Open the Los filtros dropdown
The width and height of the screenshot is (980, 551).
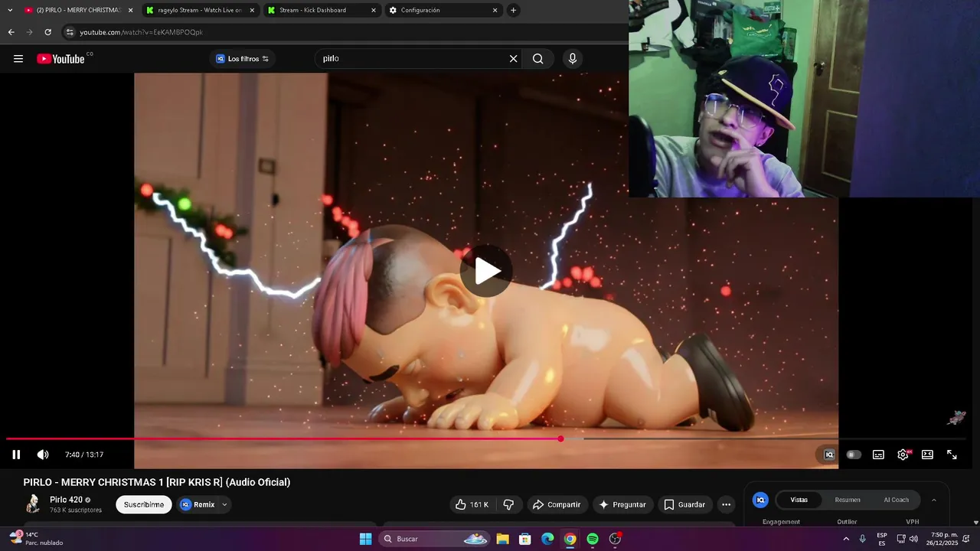point(242,59)
